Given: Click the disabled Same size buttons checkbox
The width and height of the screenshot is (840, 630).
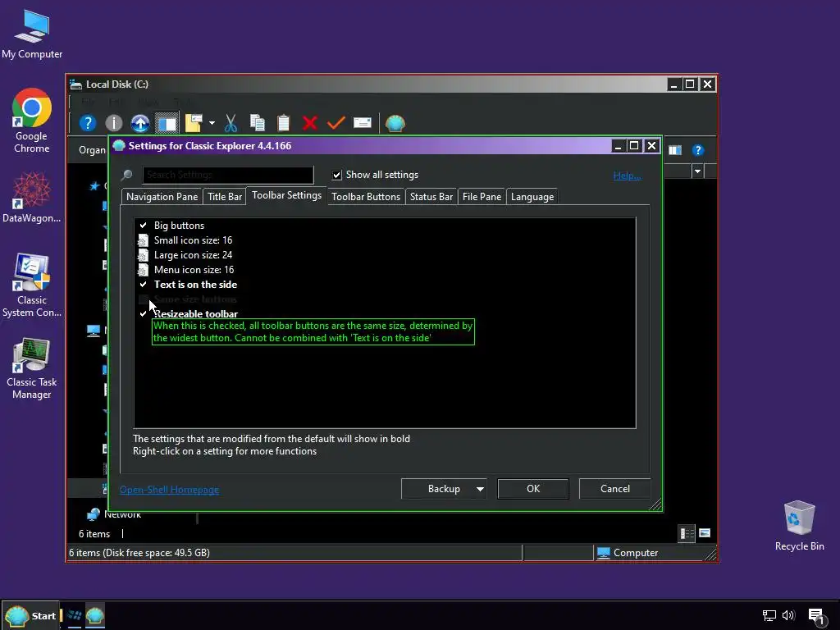Looking at the screenshot, I should (143, 299).
